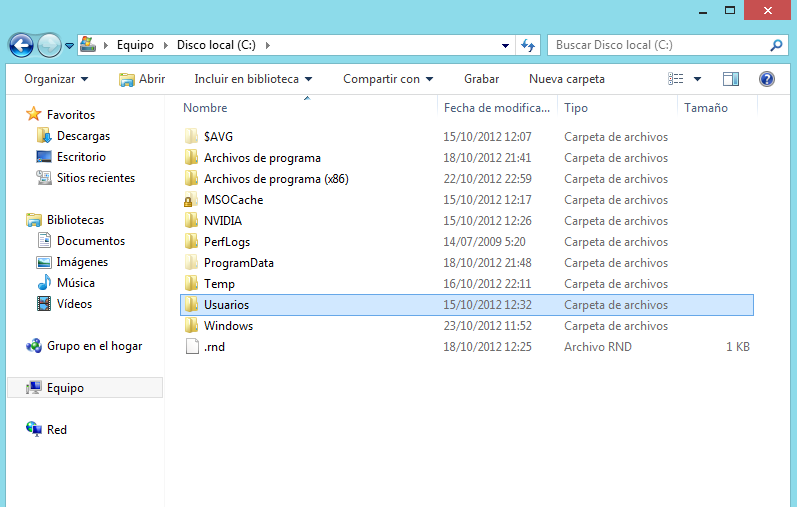This screenshot has height=507, width=797.
Task: Maximize the Explorer window
Action: point(730,10)
